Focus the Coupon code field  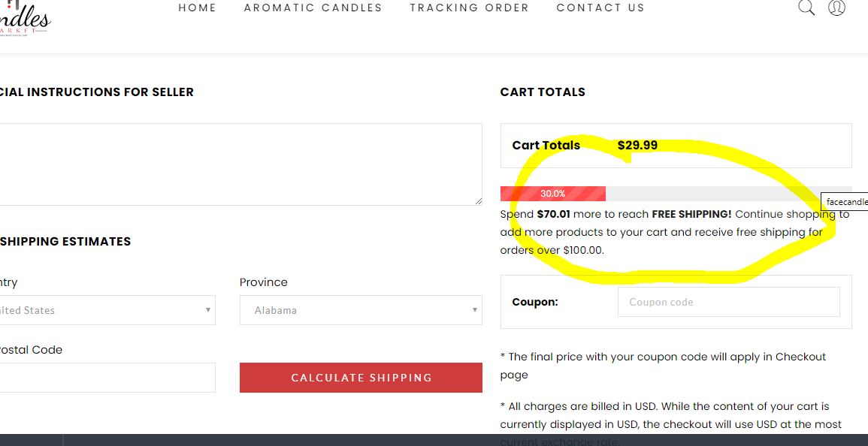pyautogui.click(x=728, y=302)
